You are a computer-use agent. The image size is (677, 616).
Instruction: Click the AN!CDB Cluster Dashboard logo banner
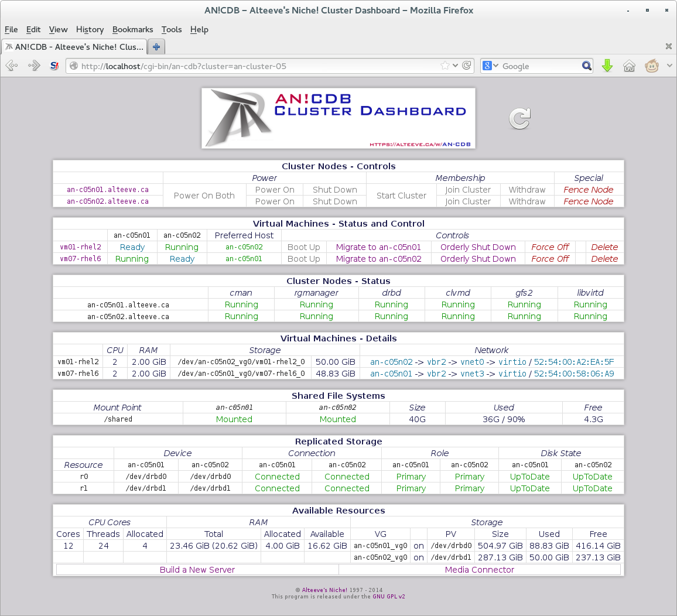click(x=338, y=118)
